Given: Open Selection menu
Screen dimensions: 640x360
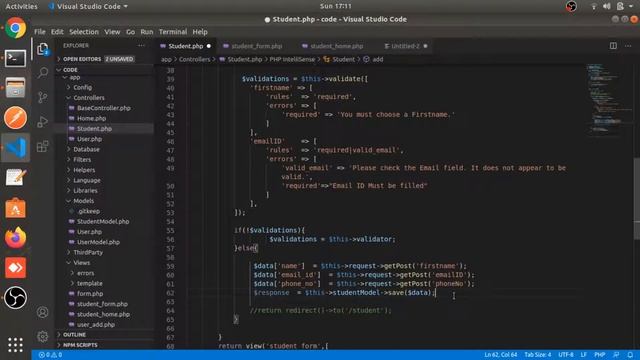Looking at the screenshot, I should [84, 32].
